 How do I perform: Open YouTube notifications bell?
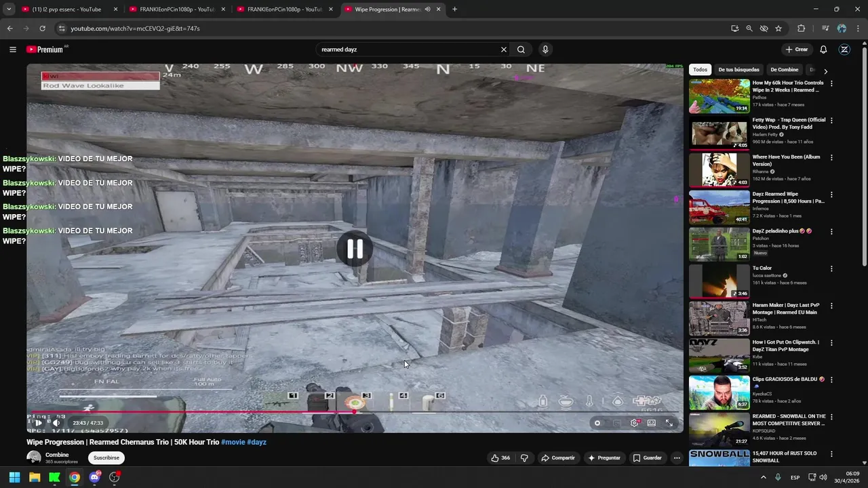pos(823,49)
